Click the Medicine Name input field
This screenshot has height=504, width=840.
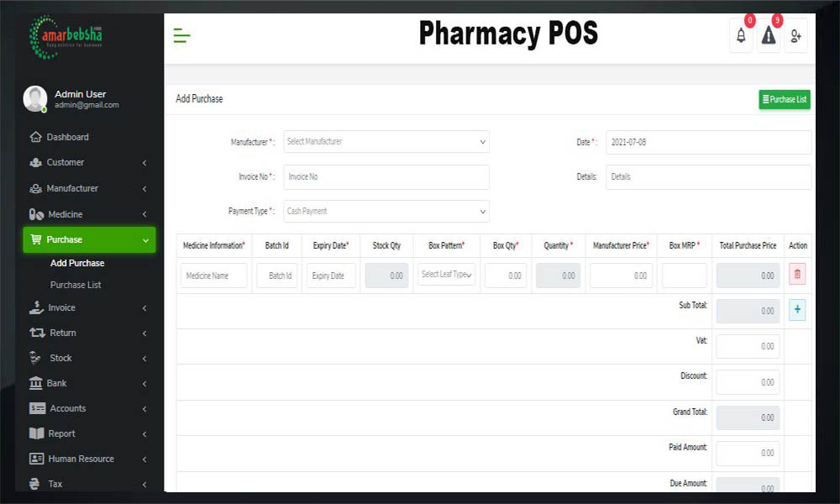[213, 276]
